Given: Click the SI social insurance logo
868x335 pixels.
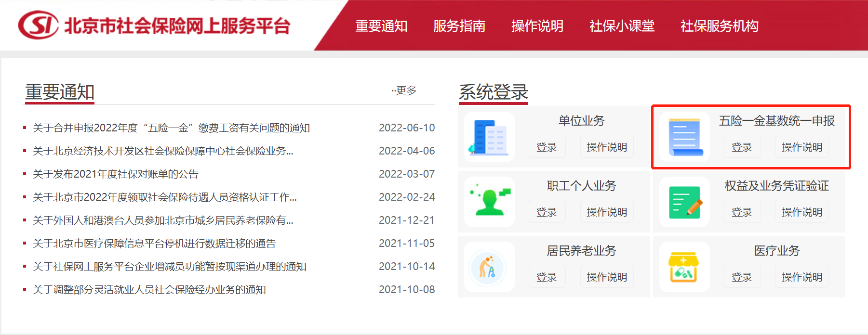Looking at the screenshot, I should (x=39, y=25).
